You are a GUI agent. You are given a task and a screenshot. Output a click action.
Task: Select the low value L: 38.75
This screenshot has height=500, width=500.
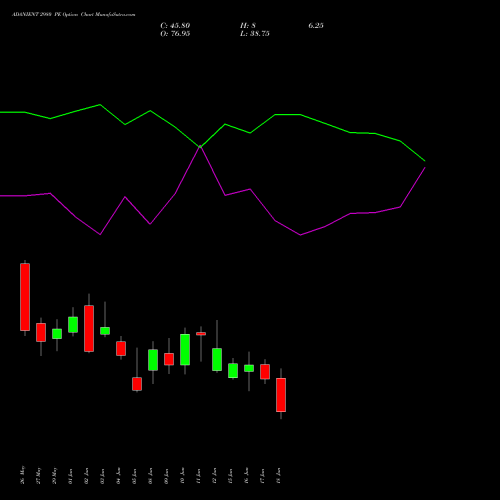[x=255, y=34]
